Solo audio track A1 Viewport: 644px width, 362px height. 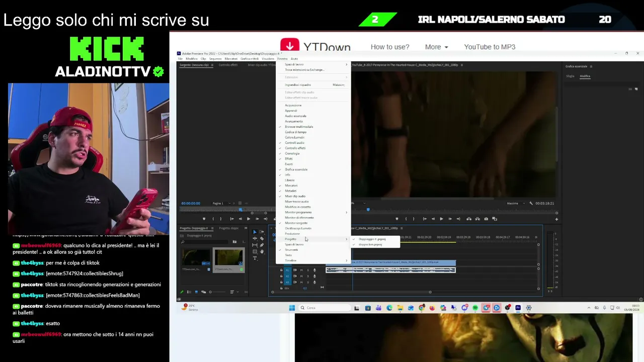[x=308, y=270]
